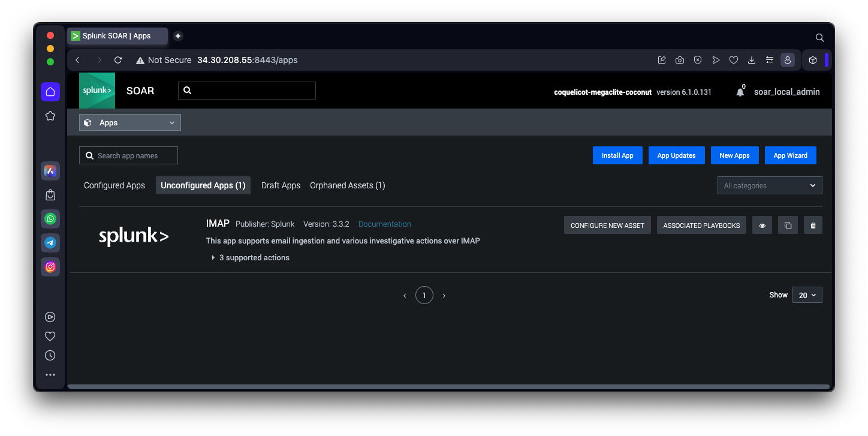Click the global SOAR search field

pos(247,91)
